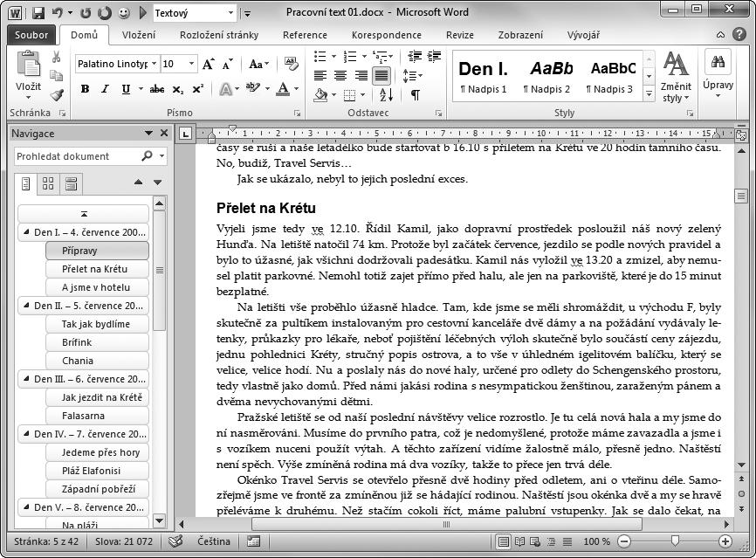Click the zoom slider handle

tap(675, 541)
